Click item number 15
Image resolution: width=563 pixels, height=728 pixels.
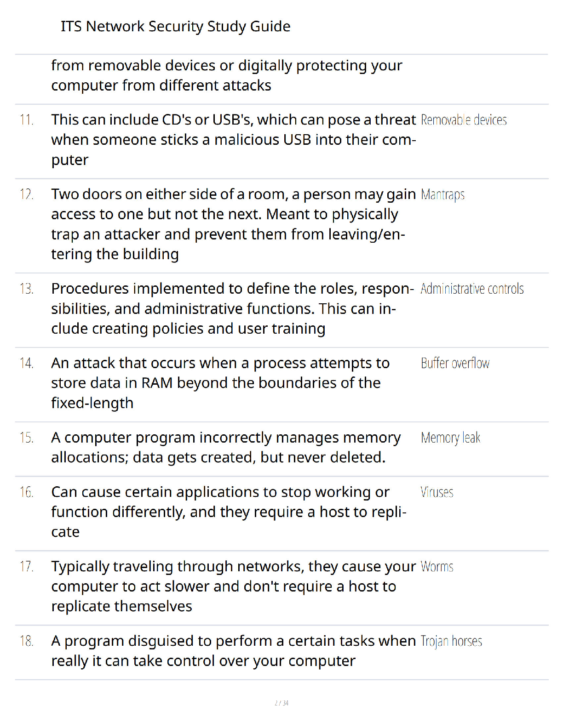(27, 438)
